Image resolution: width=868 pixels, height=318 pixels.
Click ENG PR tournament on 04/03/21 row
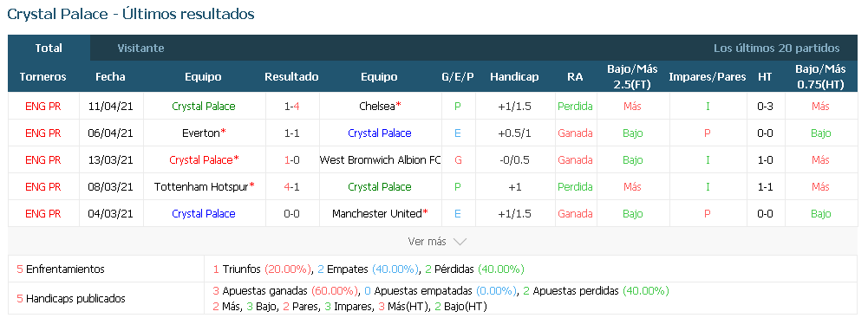43,214
